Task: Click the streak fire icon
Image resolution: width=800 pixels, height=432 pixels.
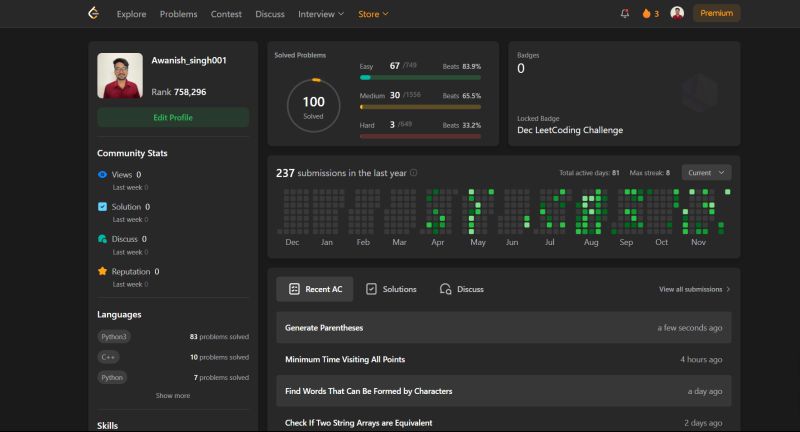Action: (647, 14)
